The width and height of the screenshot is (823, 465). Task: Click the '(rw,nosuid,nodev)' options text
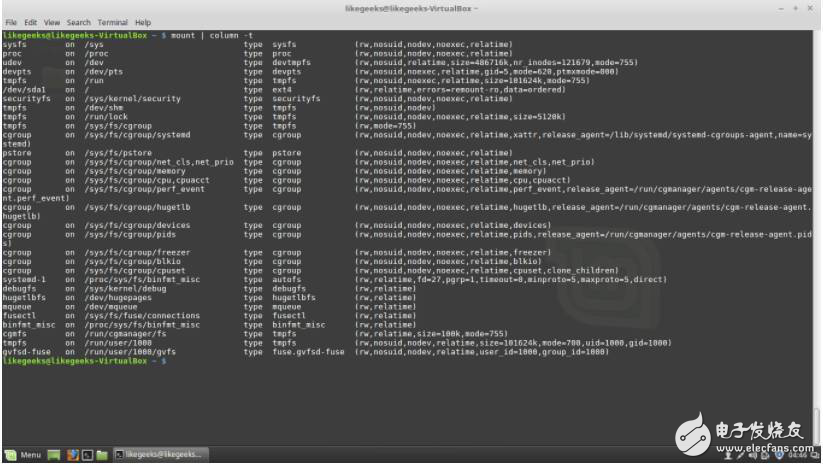tap(395, 108)
